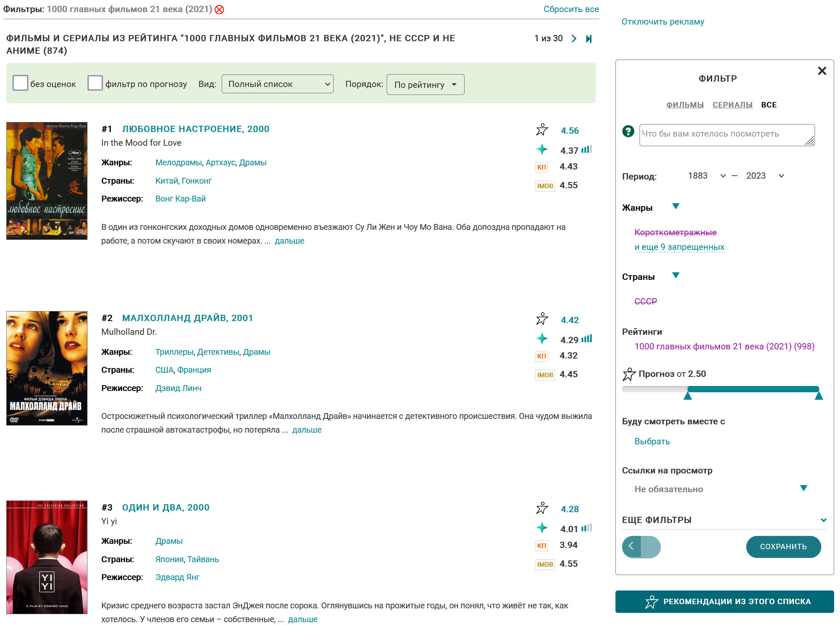Tick the 'фильтр по прогнозу' checkbox

pos(95,83)
